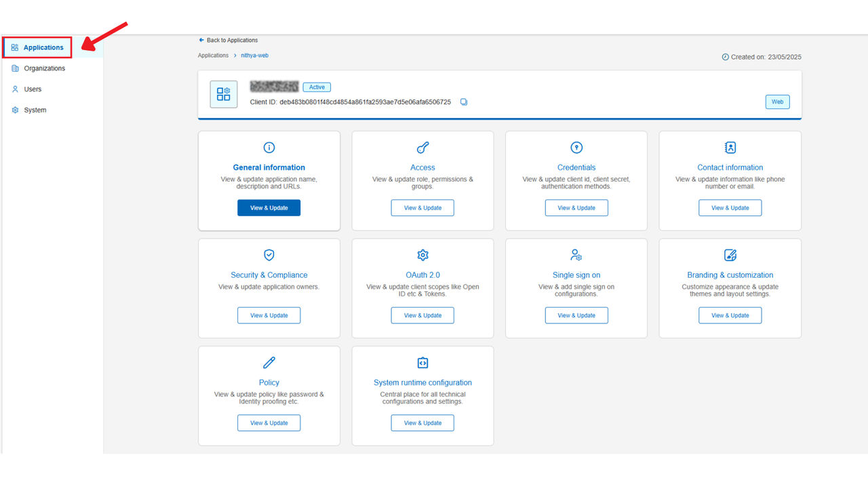
Task: View & Update Single sign on
Action: click(576, 315)
